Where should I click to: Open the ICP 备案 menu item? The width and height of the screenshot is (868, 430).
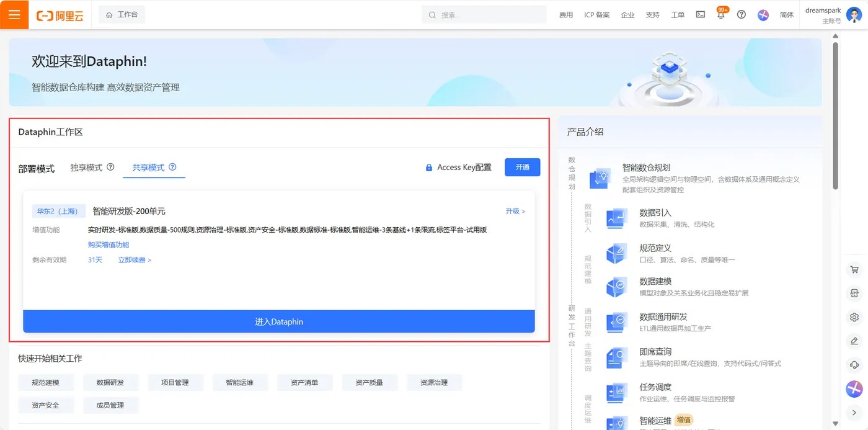click(x=597, y=15)
